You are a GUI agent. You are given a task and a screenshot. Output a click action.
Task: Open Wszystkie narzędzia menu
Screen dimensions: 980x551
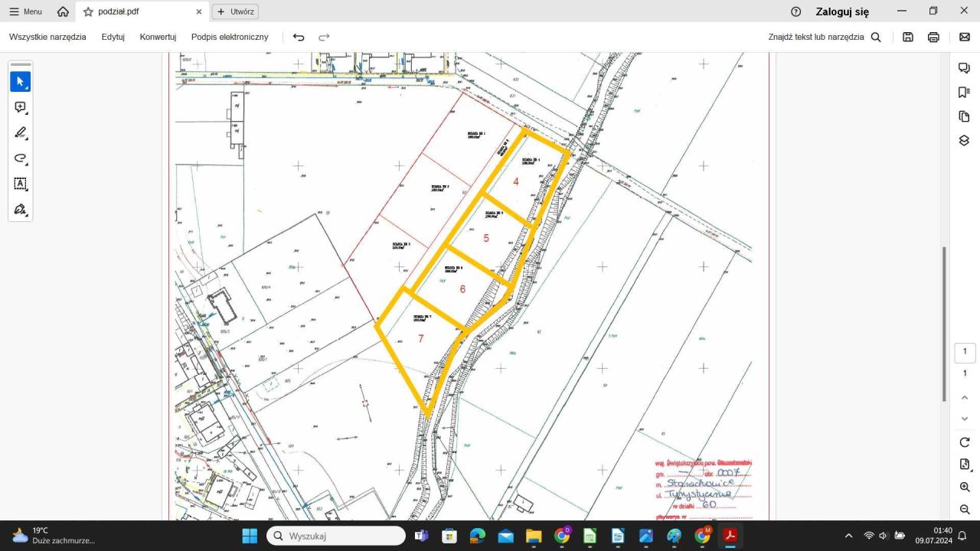(47, 37)
